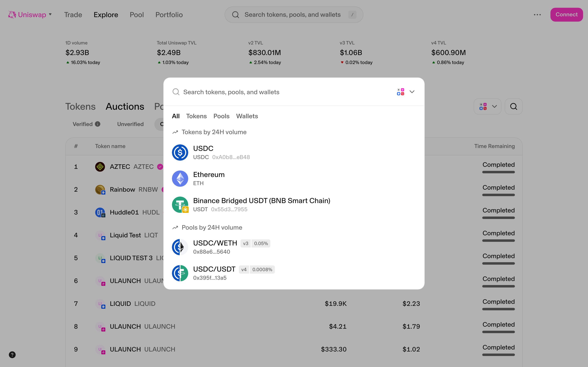Open the Pool menu item

[x=137, y=14]
